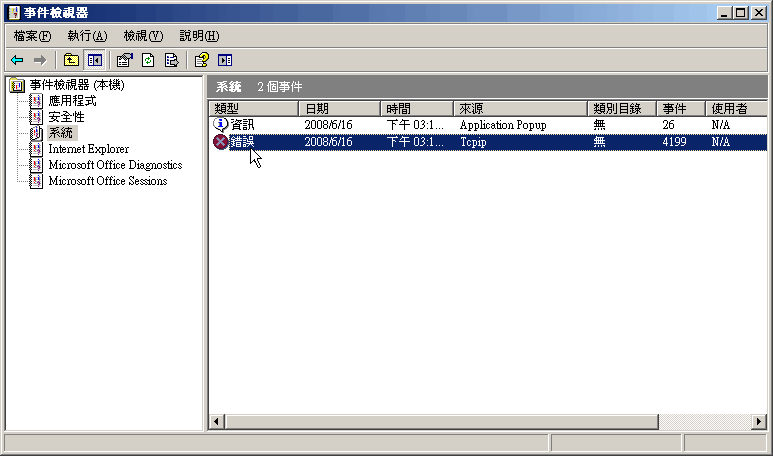Click the Help question mark toolbar icon
Viewport: 773px width, 456px height.
[202, 60]
